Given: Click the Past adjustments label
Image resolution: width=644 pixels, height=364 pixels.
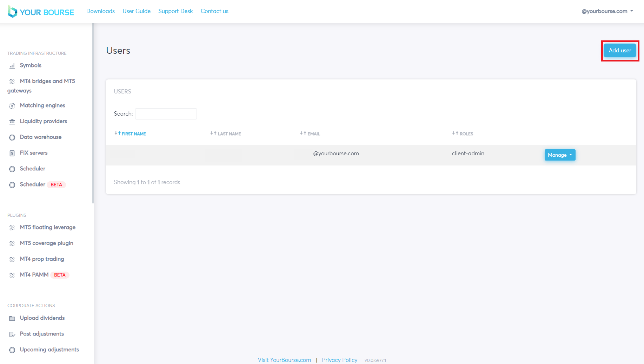Looking at the screenshot, I should [42, 334].
